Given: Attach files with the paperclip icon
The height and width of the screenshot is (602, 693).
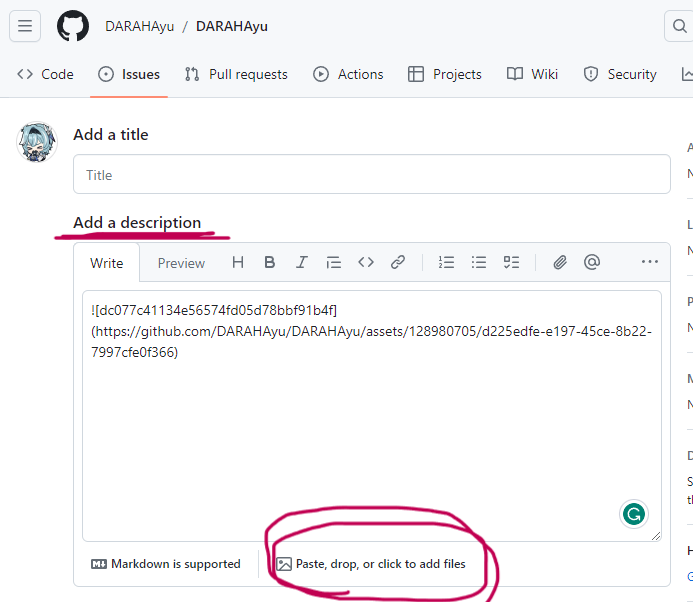Looking at the screenshot, I should 560,263.
